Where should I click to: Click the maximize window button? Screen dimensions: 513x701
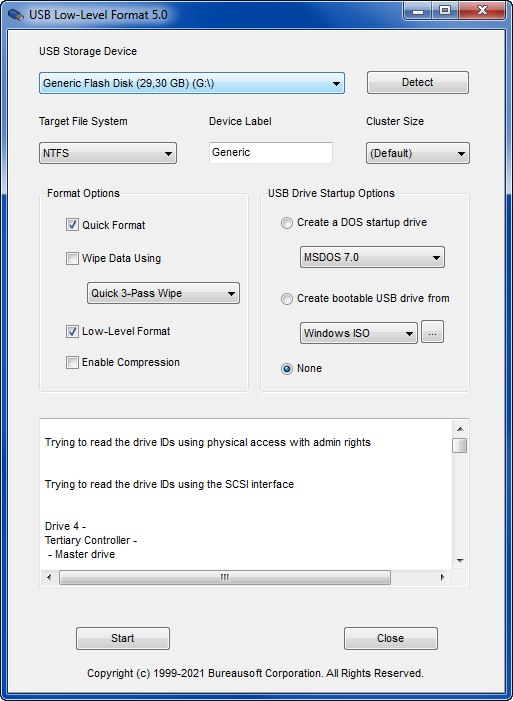445,11
